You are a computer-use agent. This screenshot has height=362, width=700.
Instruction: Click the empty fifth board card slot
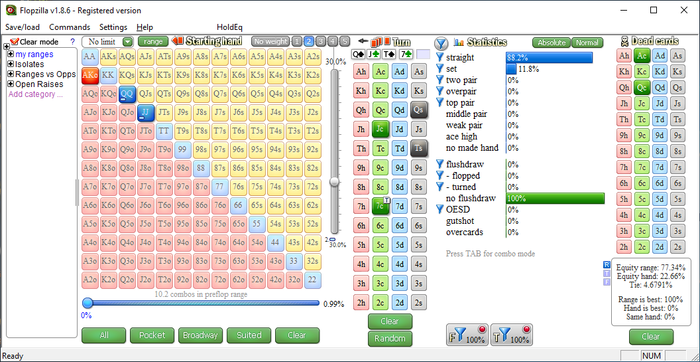423,54
